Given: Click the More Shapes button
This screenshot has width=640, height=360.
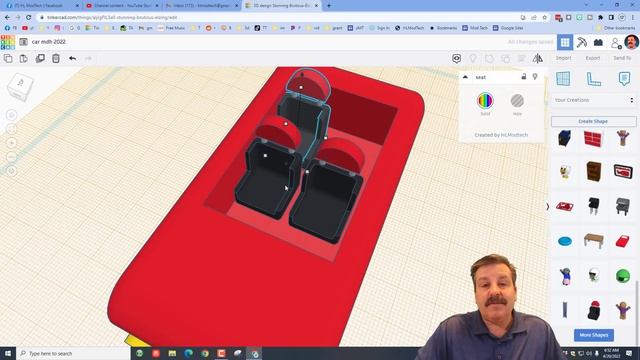Looking at the screenshot, I should point(593,335).
